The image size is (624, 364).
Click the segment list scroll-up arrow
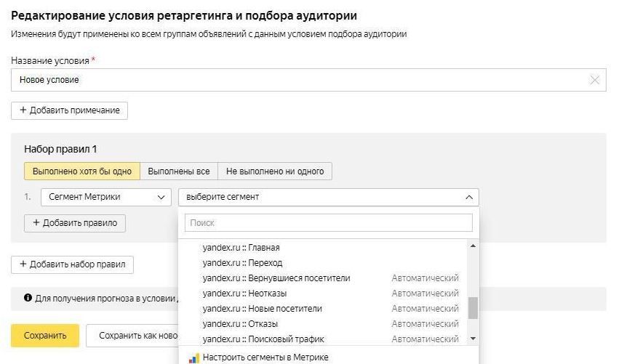pyautogui.click(x=473, y=246)
